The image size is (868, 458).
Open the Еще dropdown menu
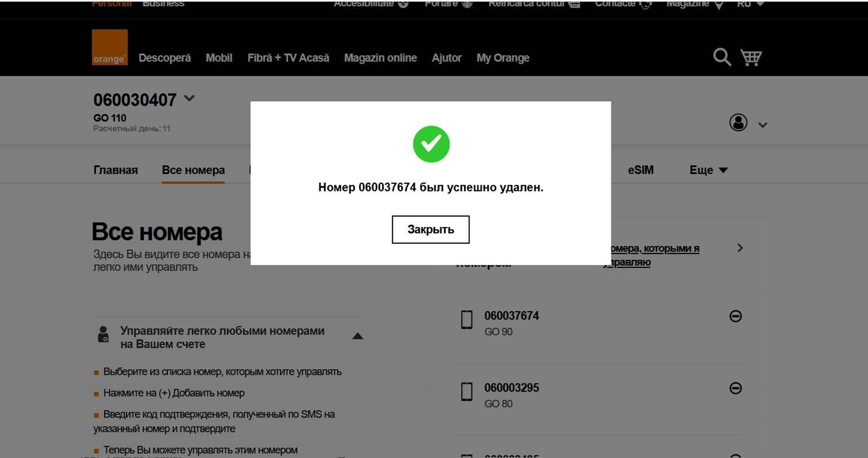click(708, 170)
